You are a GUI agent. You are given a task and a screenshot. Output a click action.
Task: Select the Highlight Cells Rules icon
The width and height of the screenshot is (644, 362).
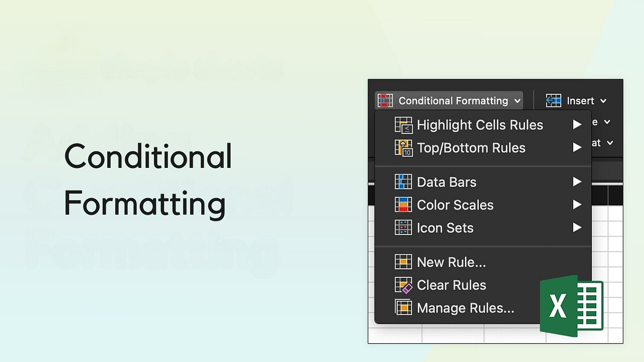[404, 124]
